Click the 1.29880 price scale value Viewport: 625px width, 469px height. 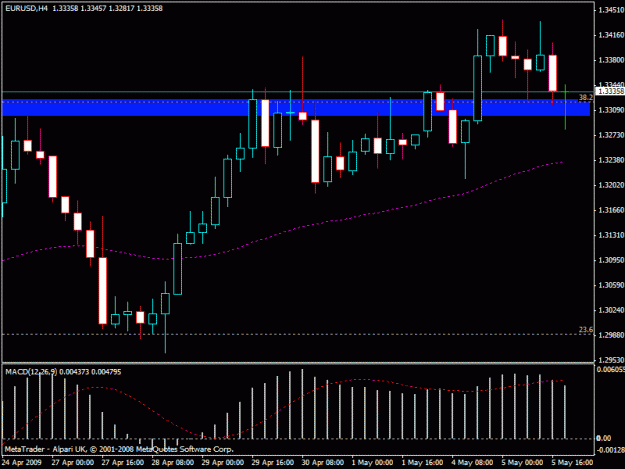point(611,335)
